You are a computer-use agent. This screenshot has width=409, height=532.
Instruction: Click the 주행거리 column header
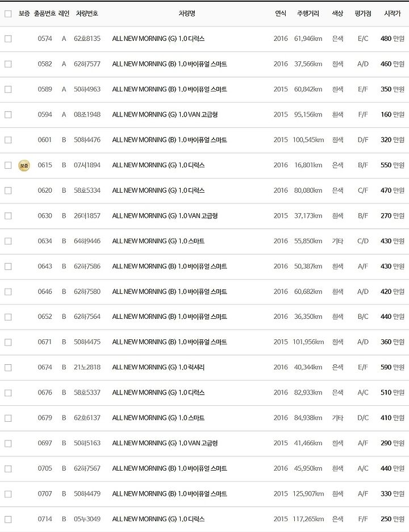click(x=308, y=14)
